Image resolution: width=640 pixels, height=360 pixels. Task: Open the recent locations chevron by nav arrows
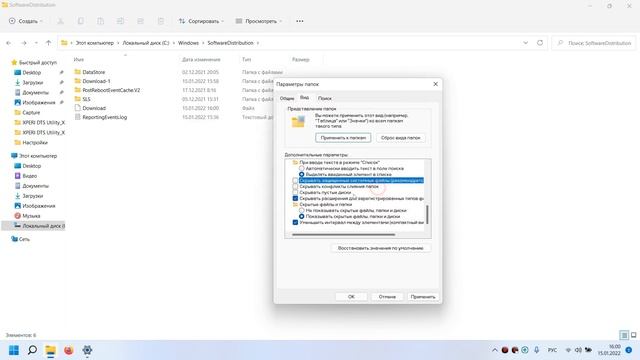[x=36, y=43]
